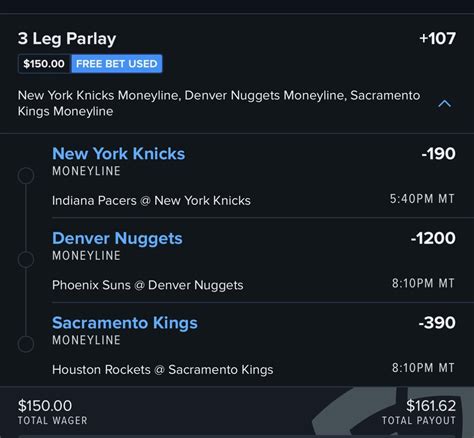Image resolution: width=474 pixels, height=438 pixels.
Task: Click the Denver Nuggets leg status circle
Action: coord(26,259)
